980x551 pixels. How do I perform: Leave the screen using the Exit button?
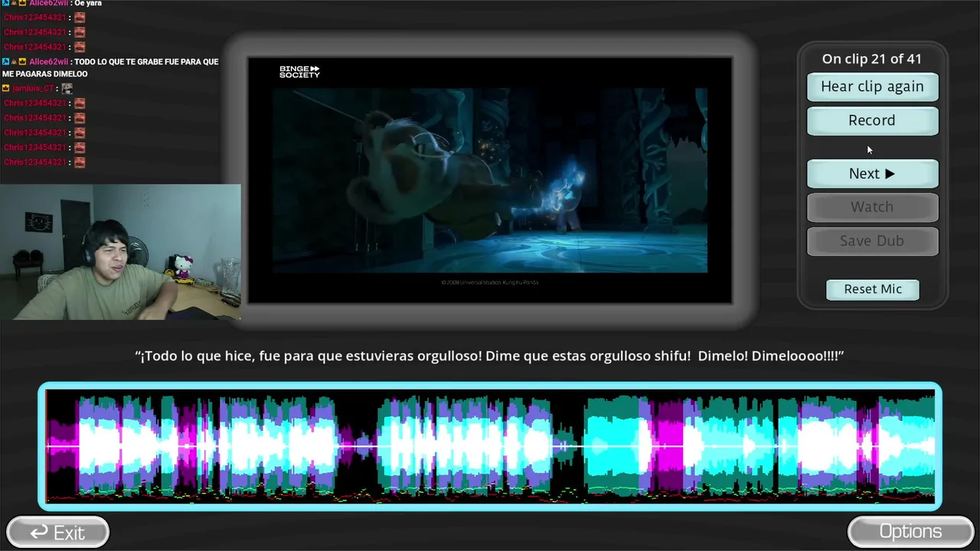(57, 532)
